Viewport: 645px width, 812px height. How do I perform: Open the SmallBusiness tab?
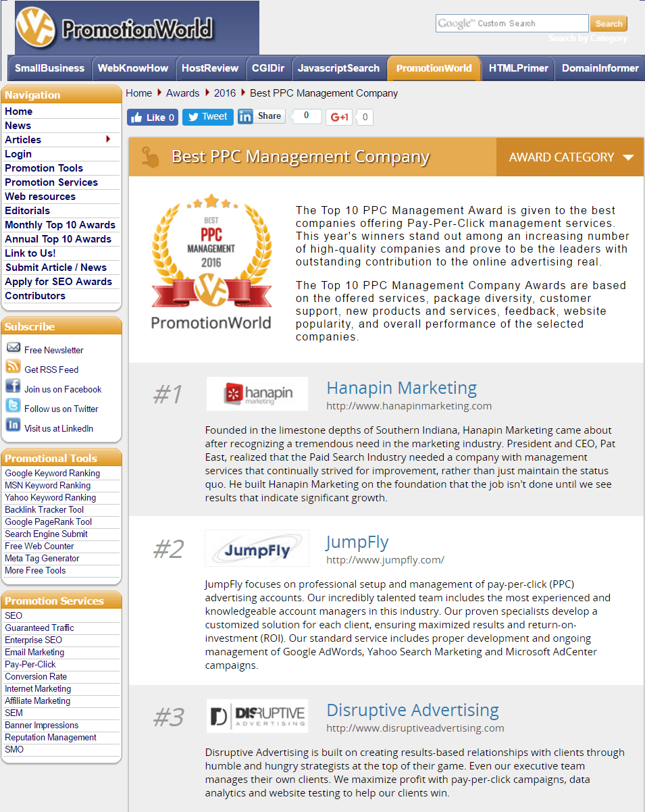[x=50, y=68]
